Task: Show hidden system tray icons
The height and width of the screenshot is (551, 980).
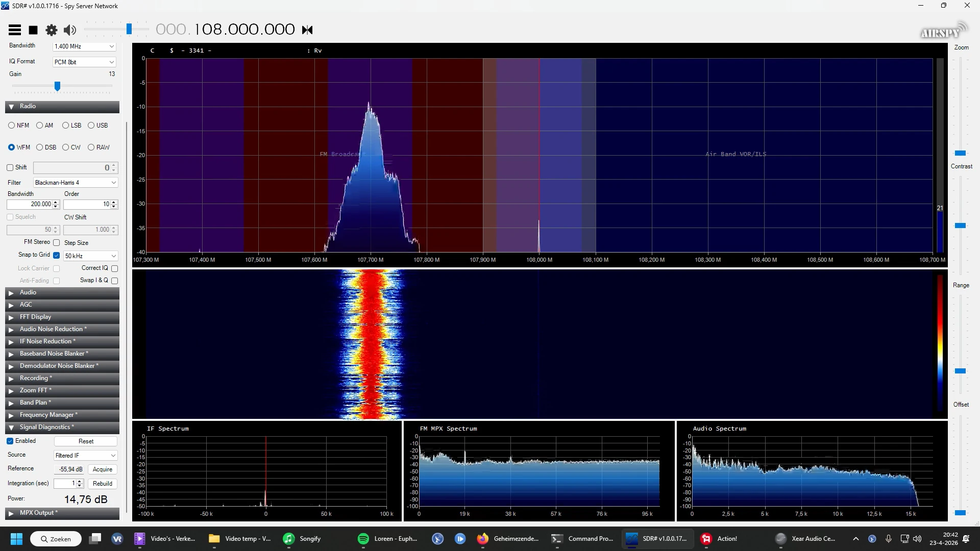Action: coord(856,539)
